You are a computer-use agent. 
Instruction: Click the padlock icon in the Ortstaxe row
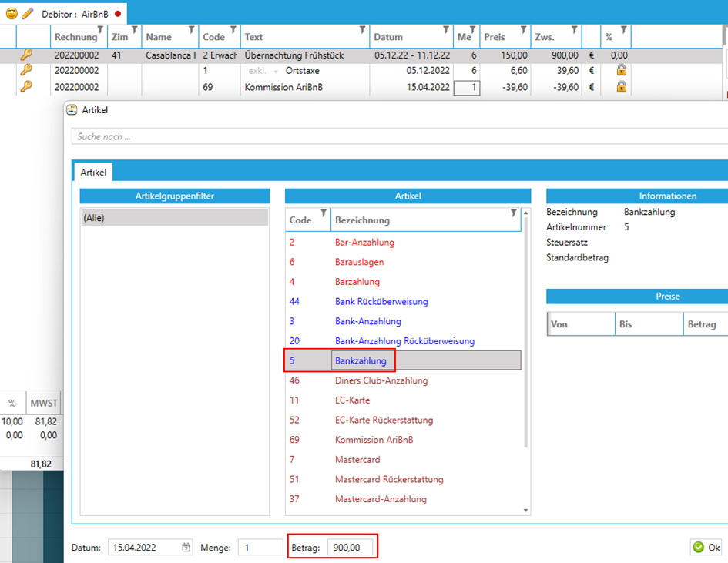(x=621, y=71)
